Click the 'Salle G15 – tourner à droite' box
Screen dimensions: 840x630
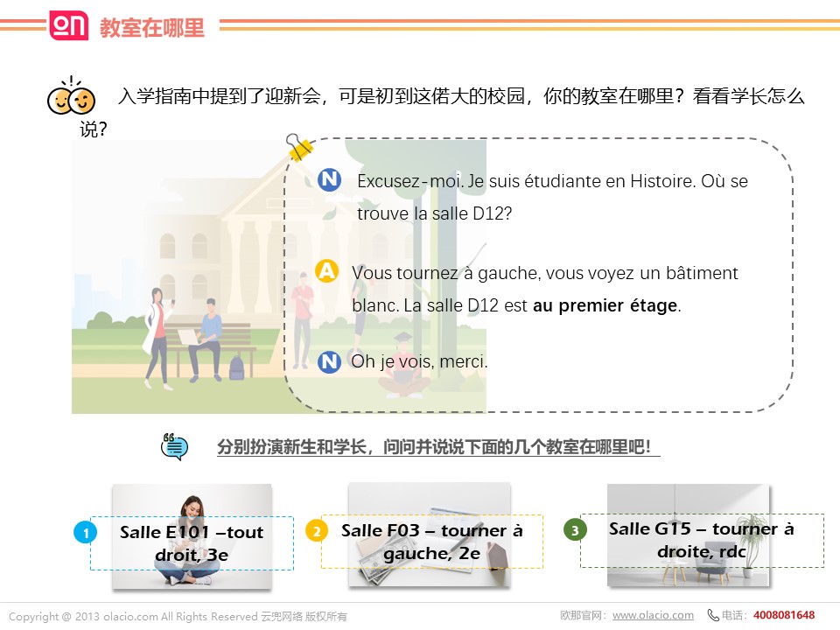(x=701, y=540)
